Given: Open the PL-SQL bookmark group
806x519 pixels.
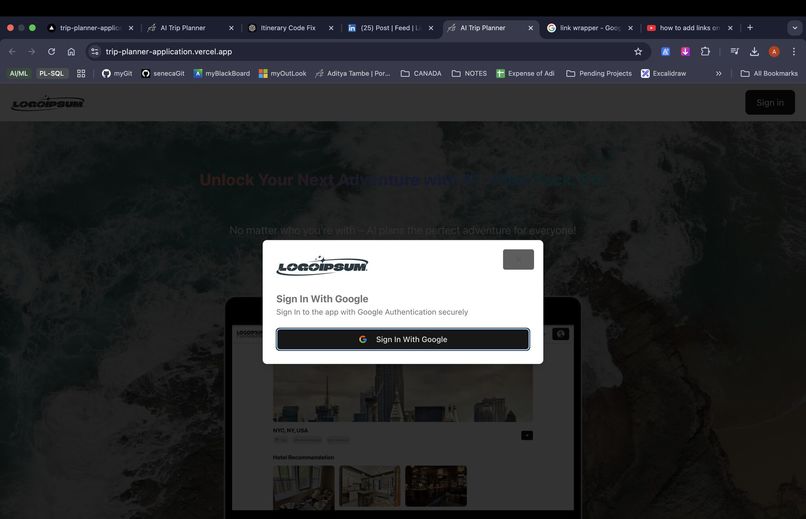Looking at the screenshot, I should click(51, 73).
